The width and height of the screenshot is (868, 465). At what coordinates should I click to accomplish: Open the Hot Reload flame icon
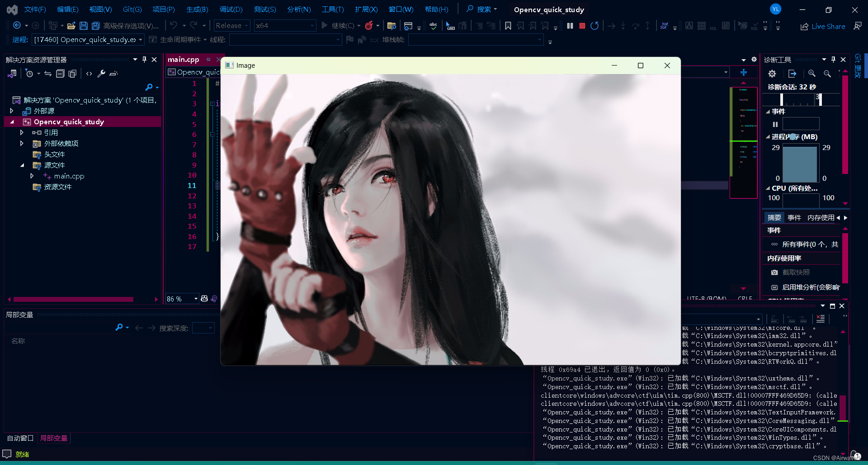point(369,26)
